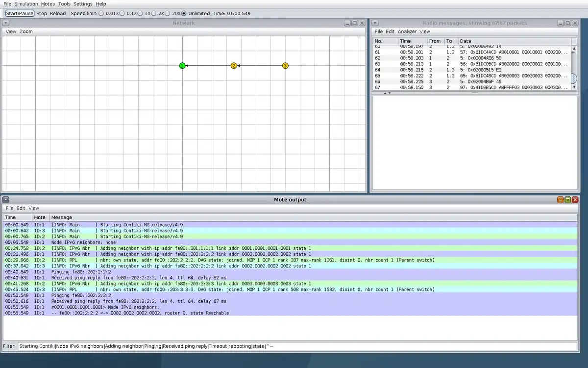Open Zoom menu in Network window
Viewport: 588px width, 368px height.
(26, 31)
